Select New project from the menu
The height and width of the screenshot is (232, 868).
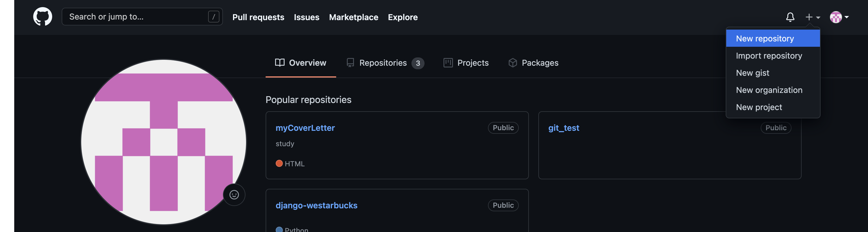[x=759, y=107]
